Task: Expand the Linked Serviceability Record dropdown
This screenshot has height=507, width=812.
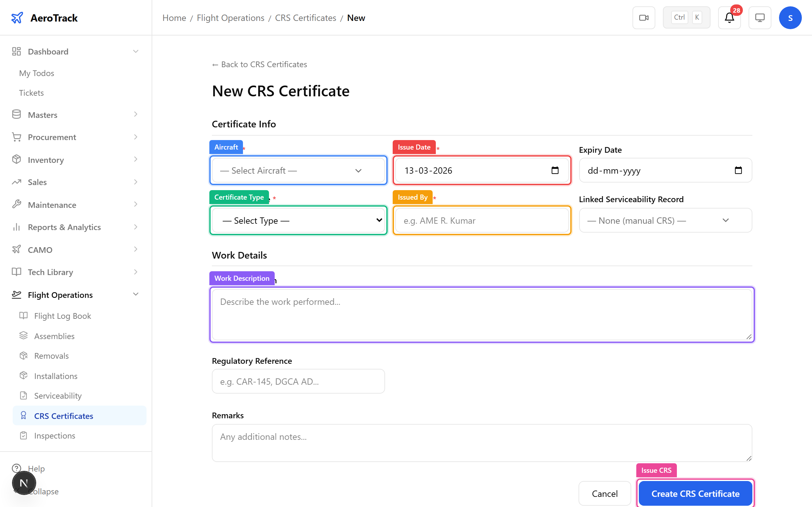Action: tap(665, 220)
